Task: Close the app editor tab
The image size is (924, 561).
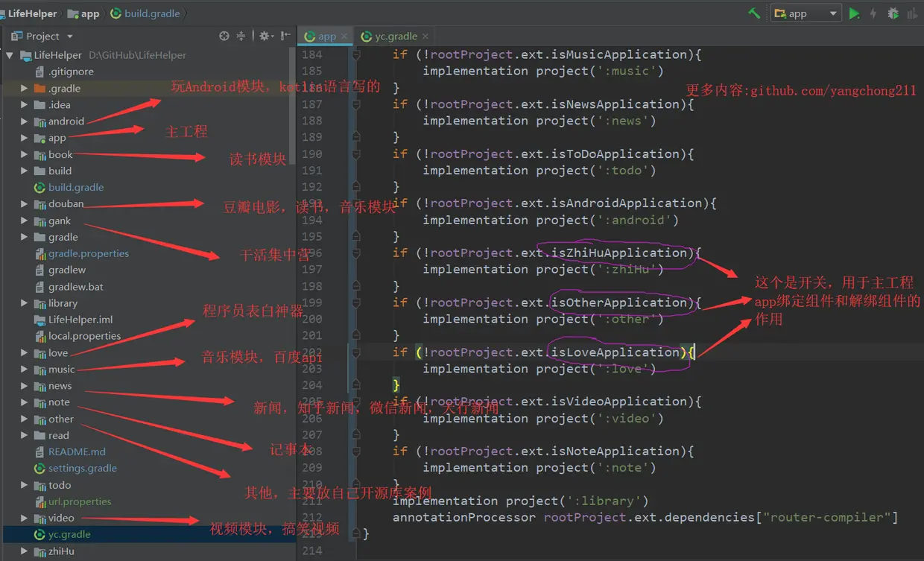Action: pyautogui.click(x=344, y=36)
